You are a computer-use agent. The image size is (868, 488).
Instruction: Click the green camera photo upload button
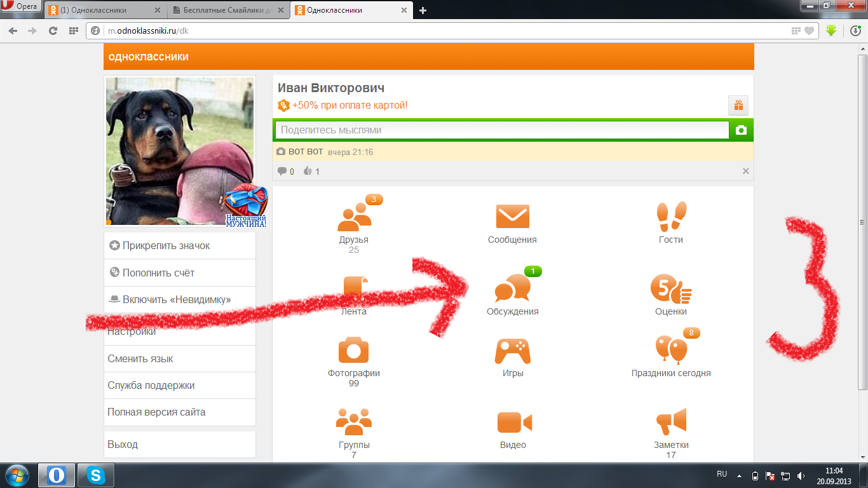pyautogui.click(x=741, y=130)
